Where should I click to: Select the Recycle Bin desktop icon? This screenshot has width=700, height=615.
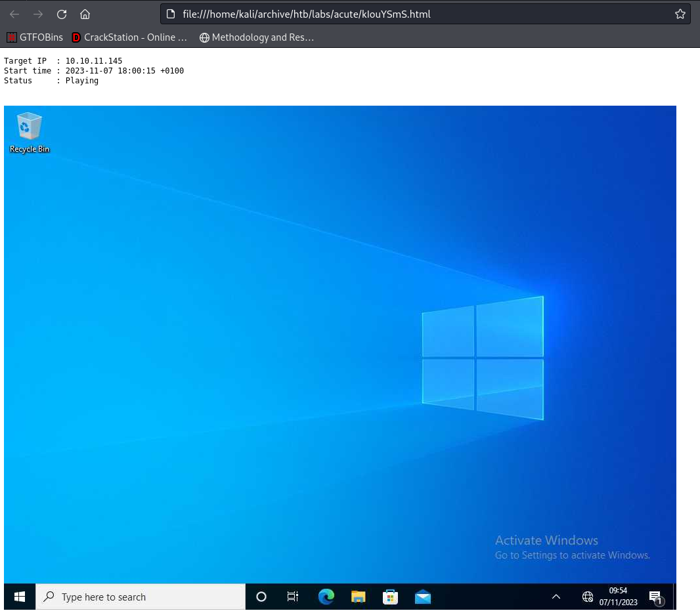coord(30,133)
